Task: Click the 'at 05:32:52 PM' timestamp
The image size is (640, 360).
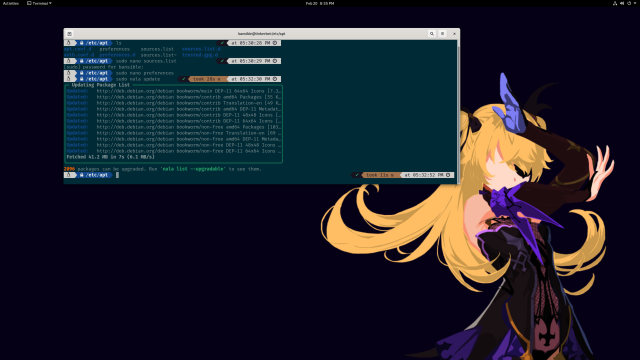Action: click(427, 175)
